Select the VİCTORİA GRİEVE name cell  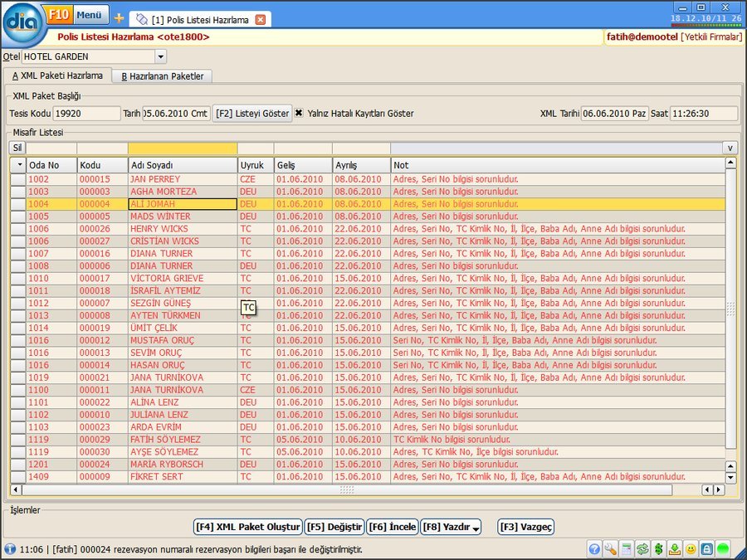click(183, 278)
